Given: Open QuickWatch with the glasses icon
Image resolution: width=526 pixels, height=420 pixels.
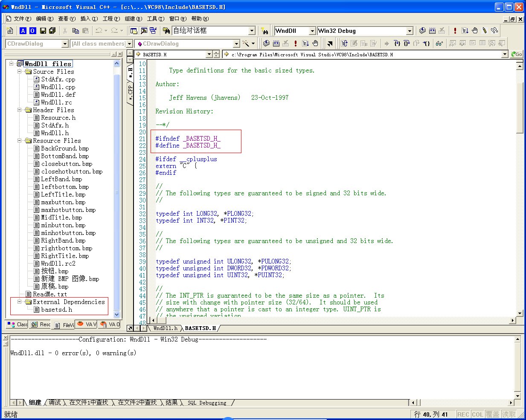Looking at the screenshot, I should [x=439, y=43].
